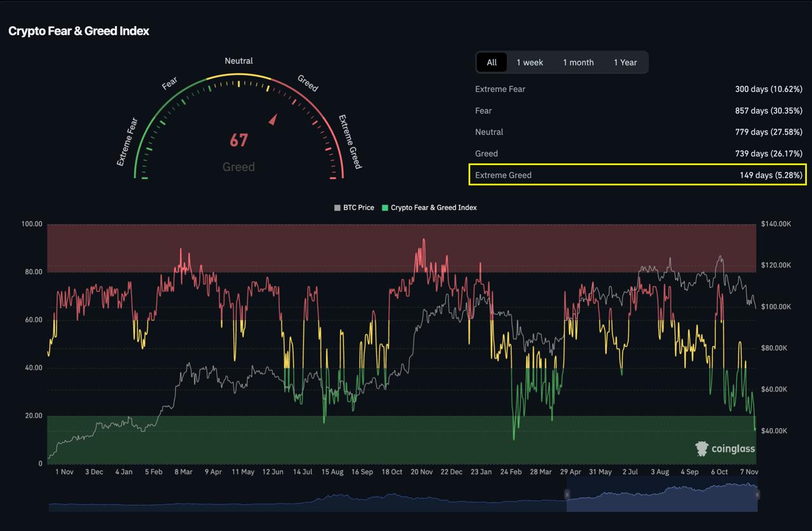The image size is (812, 531).
Task: Click the Extreme Fear 300 days row
Action: point(638,89)
